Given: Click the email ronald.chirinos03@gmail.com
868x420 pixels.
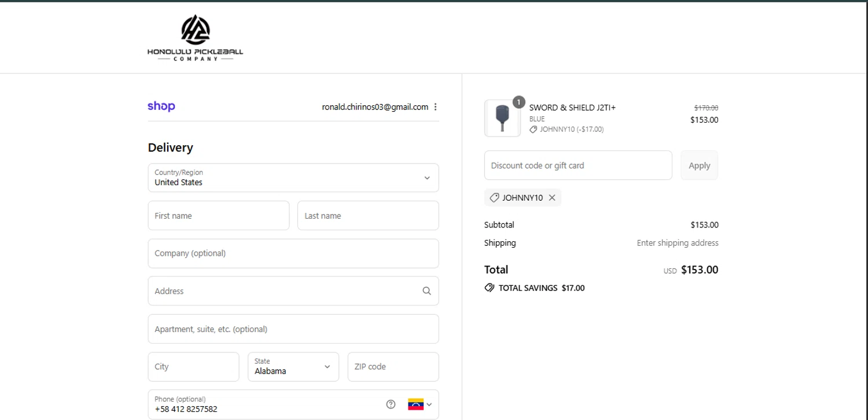Looking at the screenshot, I should [x=375, y=107].
